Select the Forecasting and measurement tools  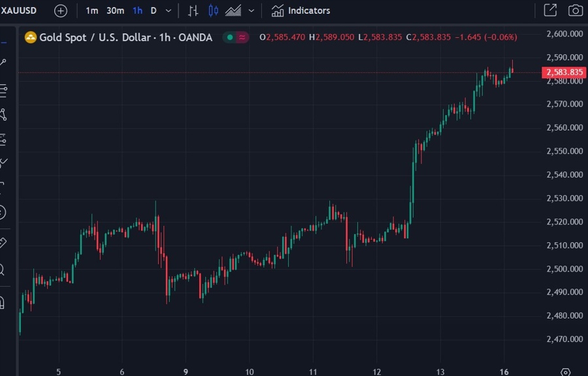tap(3, 139)
